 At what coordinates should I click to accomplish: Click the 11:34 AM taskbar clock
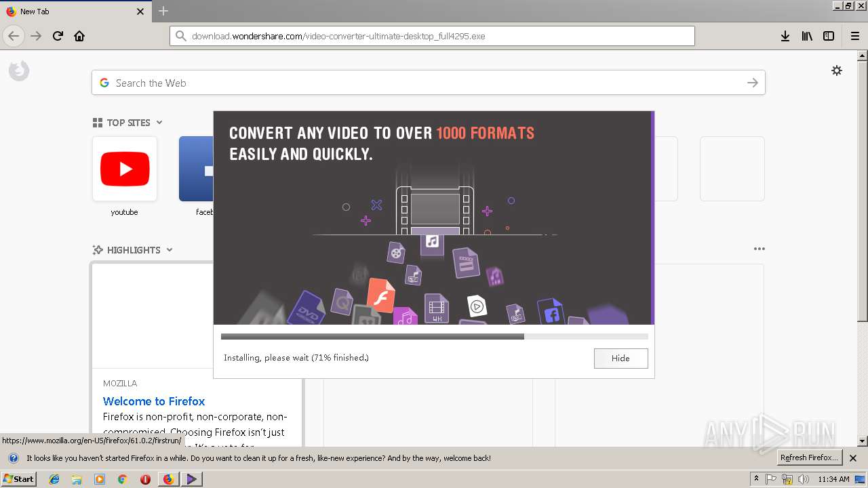click(833, 479)
